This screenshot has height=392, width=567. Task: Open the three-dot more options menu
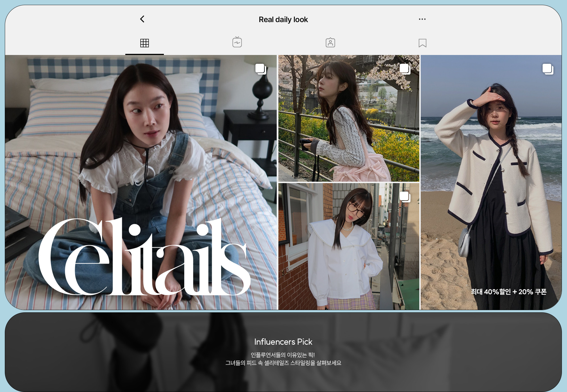[422, 19]
